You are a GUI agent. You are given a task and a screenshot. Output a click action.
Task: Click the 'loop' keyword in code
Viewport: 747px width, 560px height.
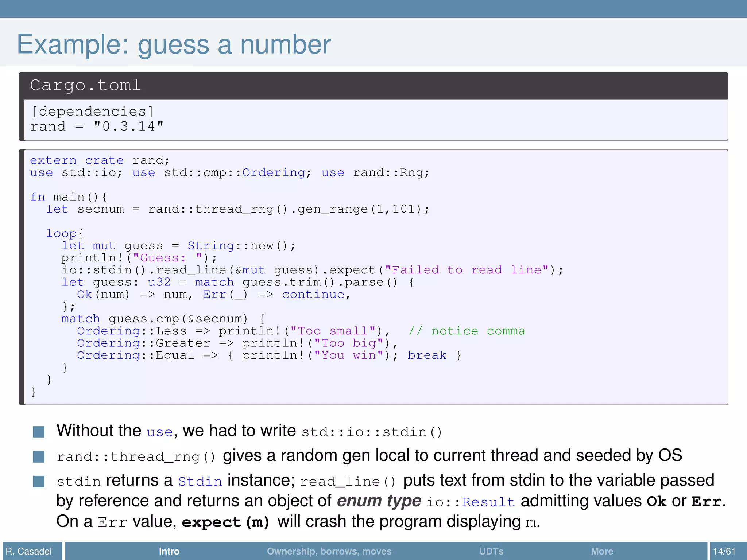tap(61, 233)
